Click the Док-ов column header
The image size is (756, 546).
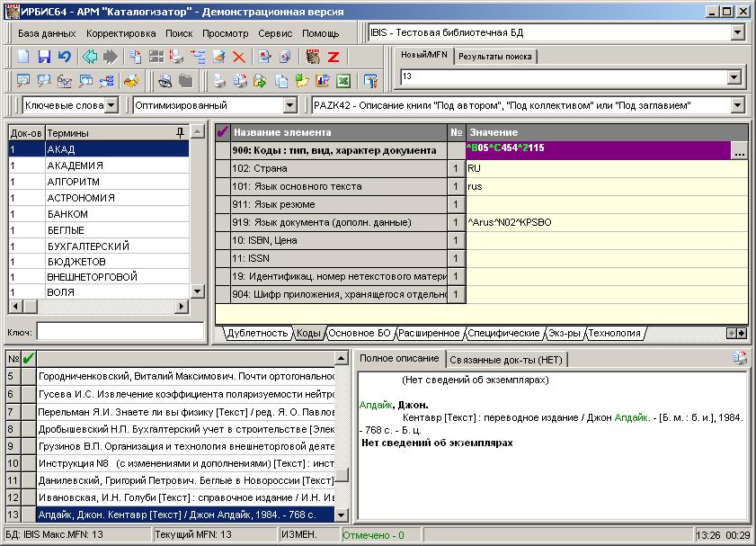point(26,133)
